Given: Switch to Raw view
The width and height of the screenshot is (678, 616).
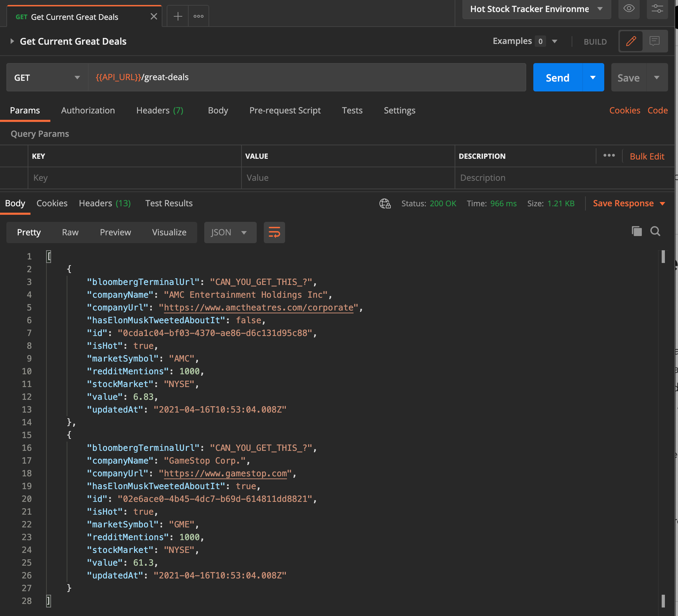Looking at the screenshot, I should click(70, 233).
